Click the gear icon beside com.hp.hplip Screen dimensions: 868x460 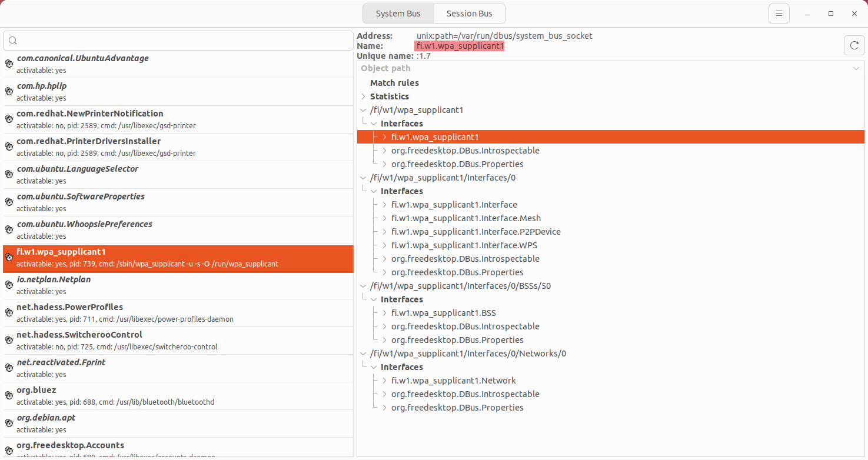point(9,91)
